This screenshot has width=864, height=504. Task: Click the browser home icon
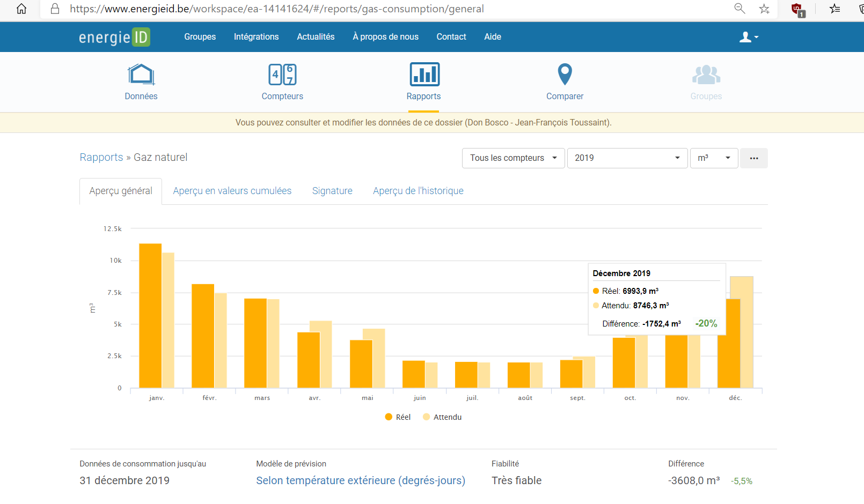tap(21, 9)
